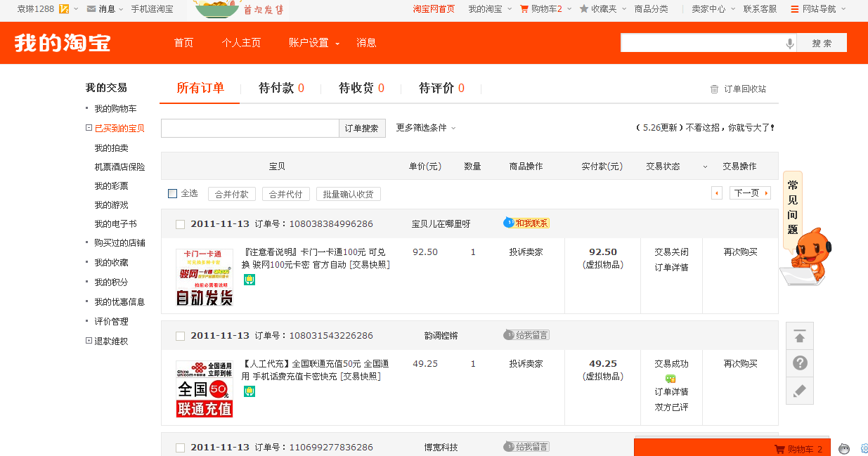Image resolution: width=868 pixels, height=456 pixels.
Task: Expand the 退款维权 tree item
Action: 89,341
